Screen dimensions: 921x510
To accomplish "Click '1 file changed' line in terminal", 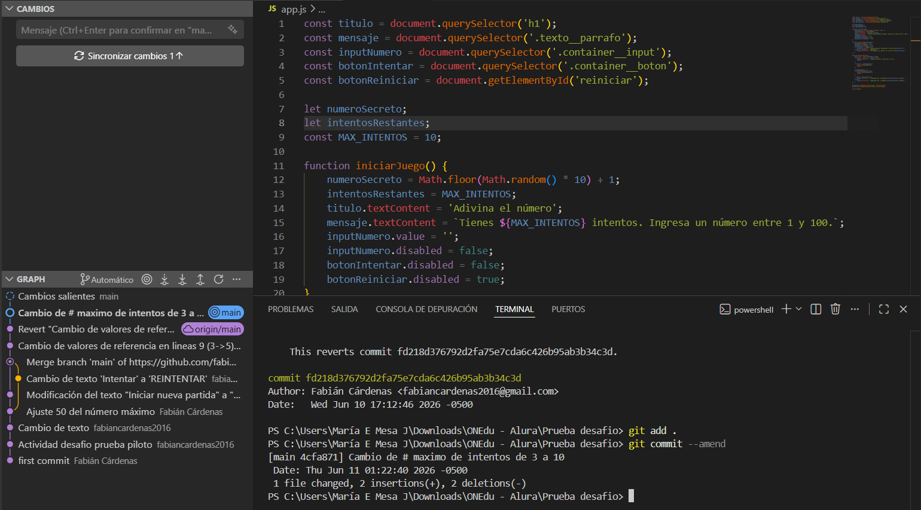I will click(x=399, y=483).
